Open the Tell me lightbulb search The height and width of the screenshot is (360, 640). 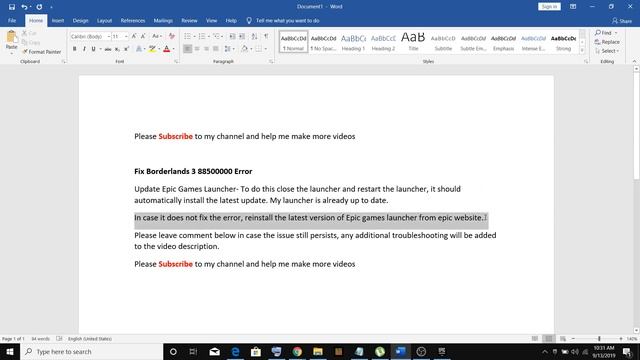tap(249, 20)
